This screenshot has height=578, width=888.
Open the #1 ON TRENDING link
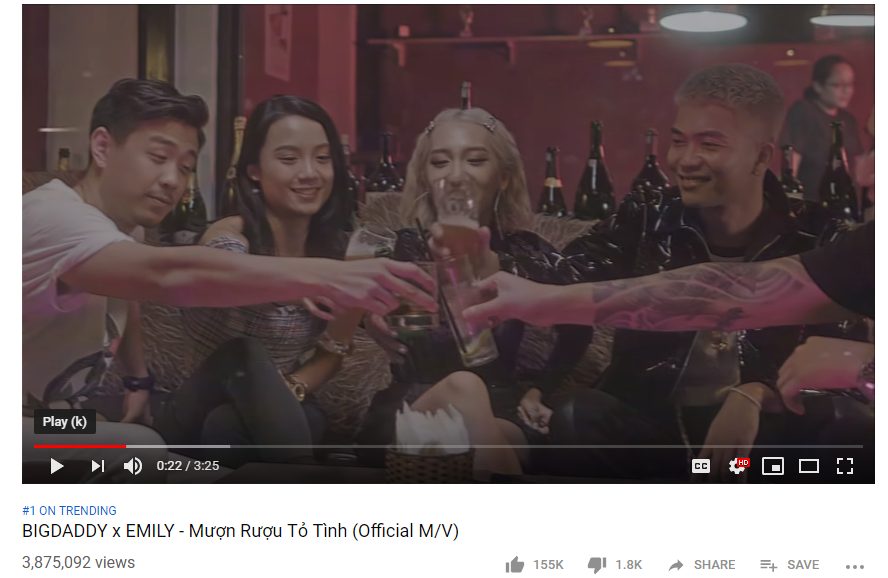(x=69, y=511)
